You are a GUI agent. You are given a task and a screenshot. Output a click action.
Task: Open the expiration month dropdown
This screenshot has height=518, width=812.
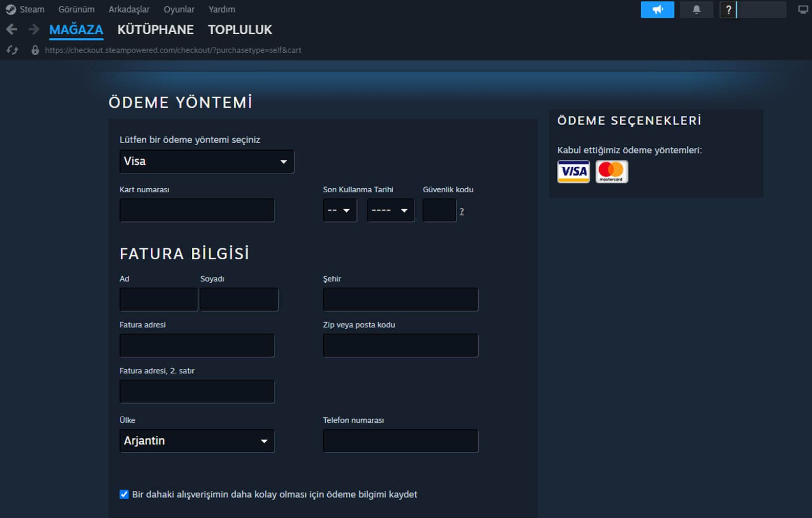[x=340, y=210]
